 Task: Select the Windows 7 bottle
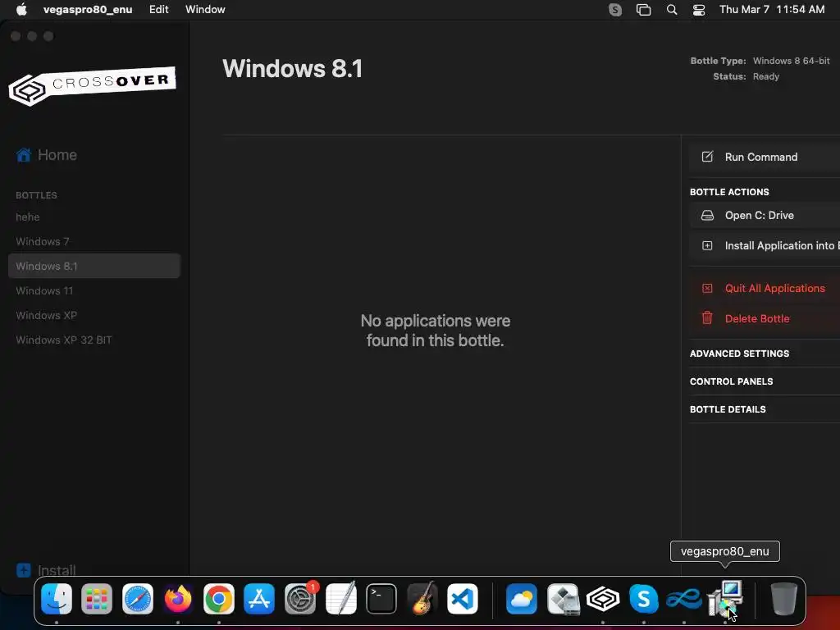pyautogui.click(x=94, y=242)
